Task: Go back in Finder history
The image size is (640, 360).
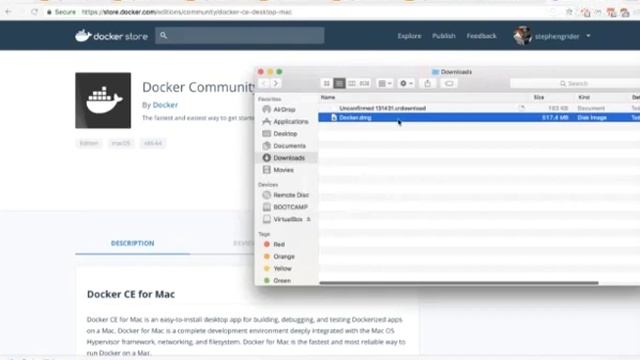Action: pos(264,84)
